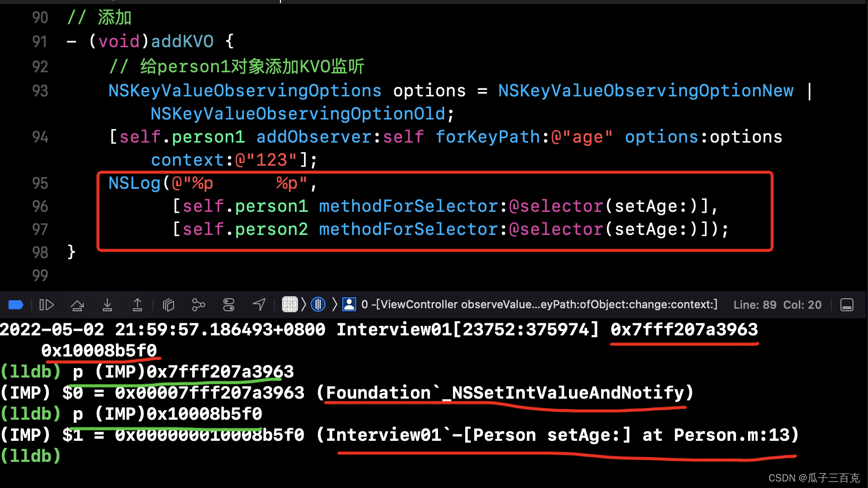868x488 pixels.
Task: Click the Step Over debug icon
Action: click(x=77, y=305)
